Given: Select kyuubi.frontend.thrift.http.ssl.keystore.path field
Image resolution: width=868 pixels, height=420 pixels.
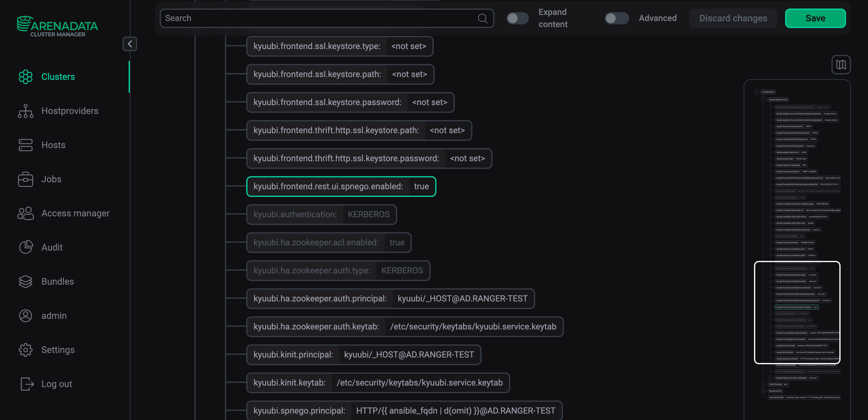Looking at the screenshot, I should click(359, 130).
